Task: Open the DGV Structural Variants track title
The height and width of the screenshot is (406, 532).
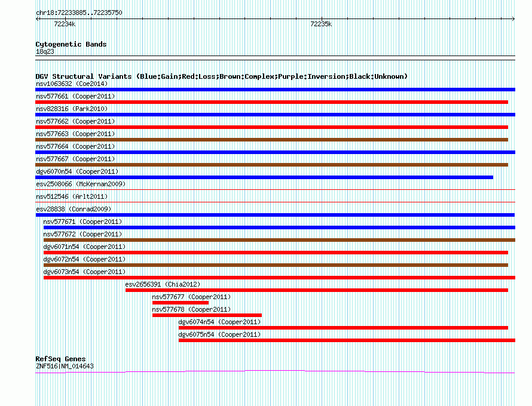Action: click(221, 76)
